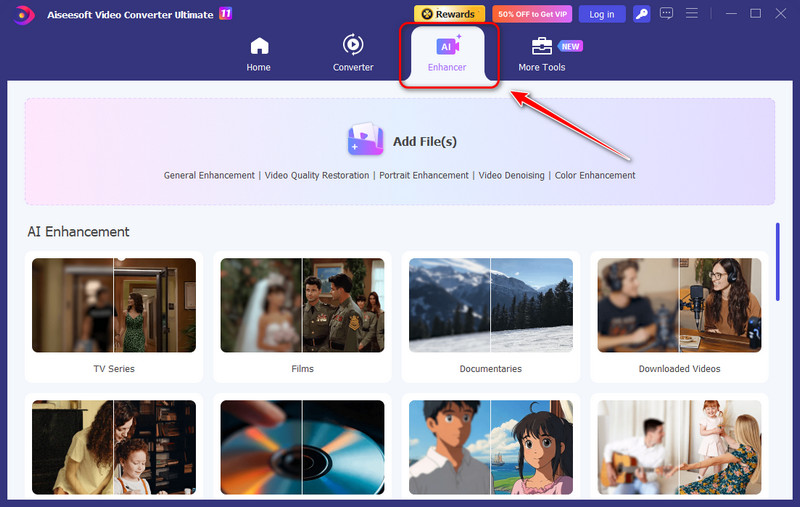Click the vertical scrollbar on the right
The height and width of the screenshot is (507, 800).
(x=777, y=260)
